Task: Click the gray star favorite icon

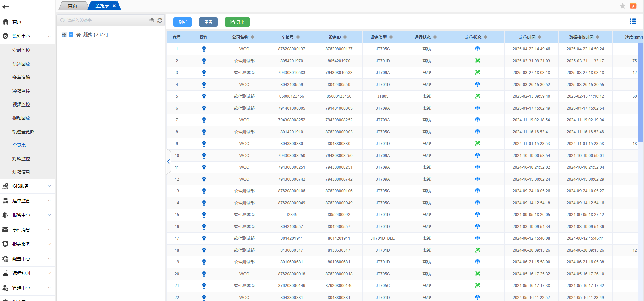Action: tap(623, 6)
